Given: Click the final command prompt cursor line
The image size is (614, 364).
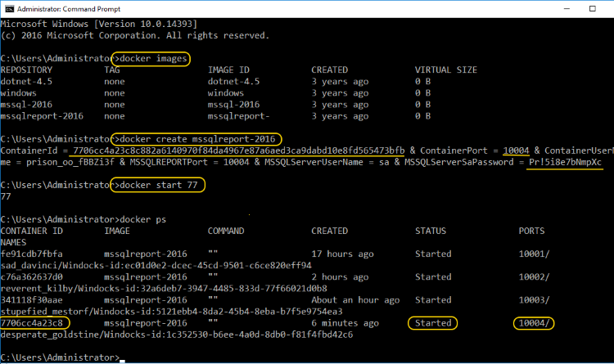Looking at the screenshot, I should coord(63,357).
